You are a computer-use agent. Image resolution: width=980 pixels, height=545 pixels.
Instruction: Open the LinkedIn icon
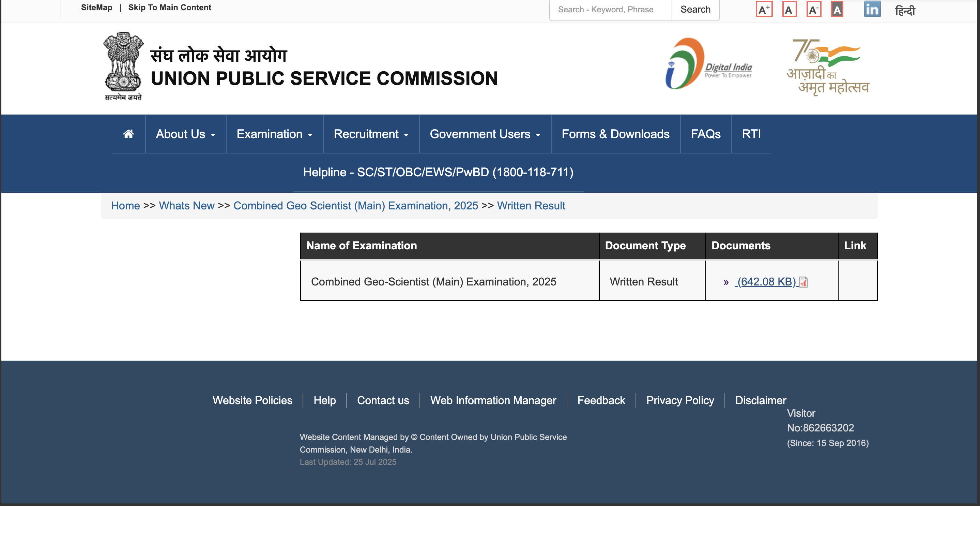[x=872, y=9]
